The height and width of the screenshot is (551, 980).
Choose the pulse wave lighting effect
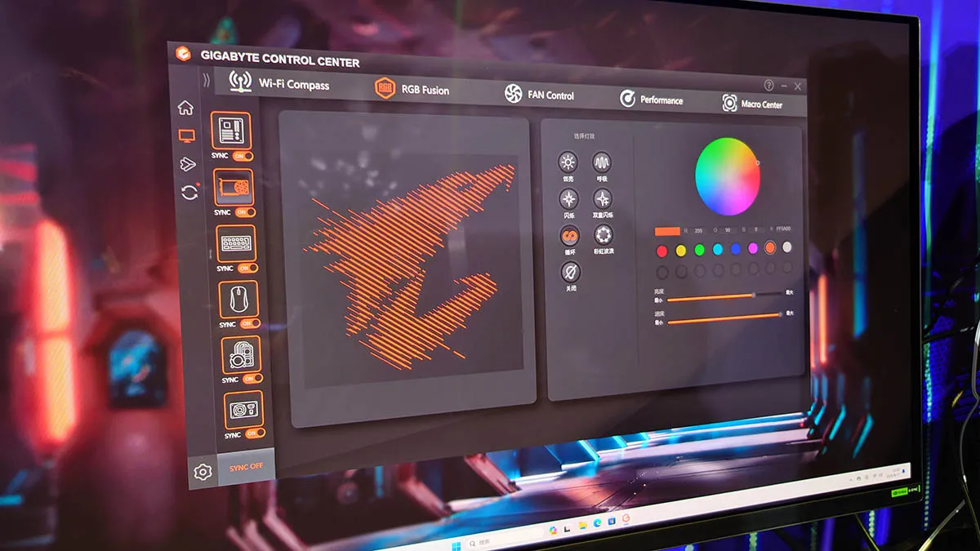tap(602, 162)
